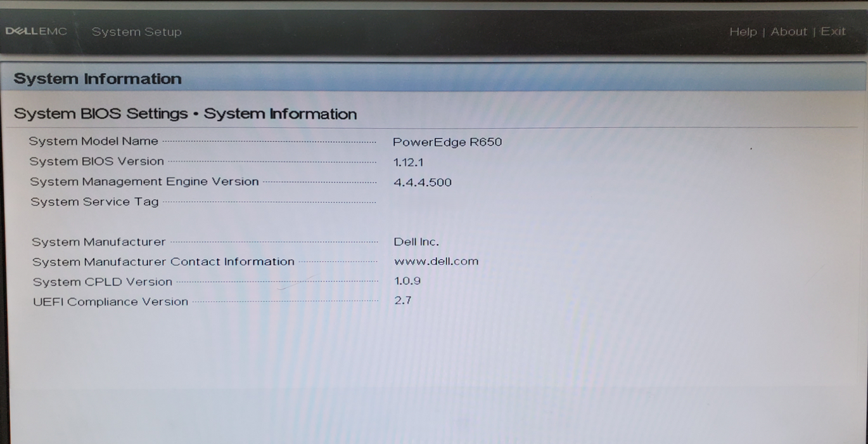Select the System Setup header title
Viewport: 868px width, 444px height.
[136, 32]
